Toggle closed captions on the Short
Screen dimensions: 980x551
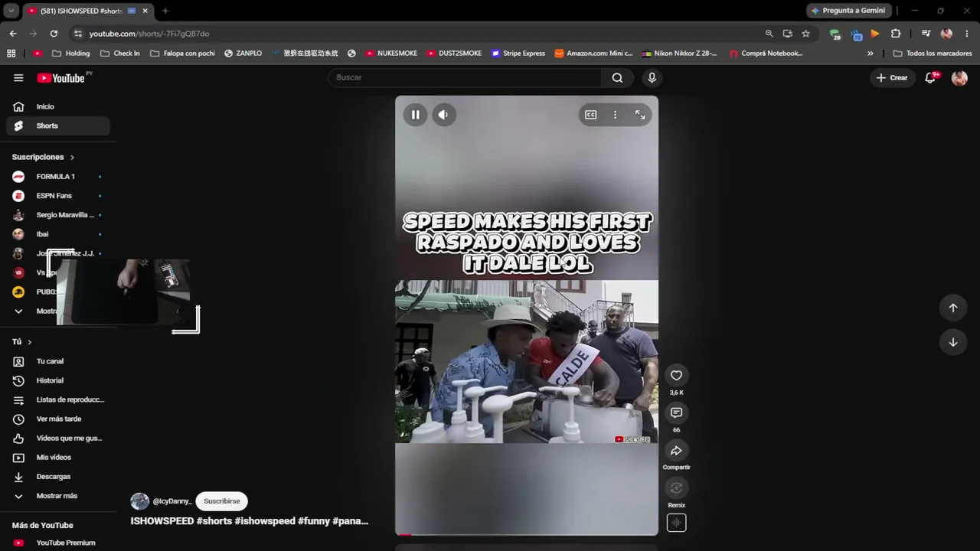(591, 115)
